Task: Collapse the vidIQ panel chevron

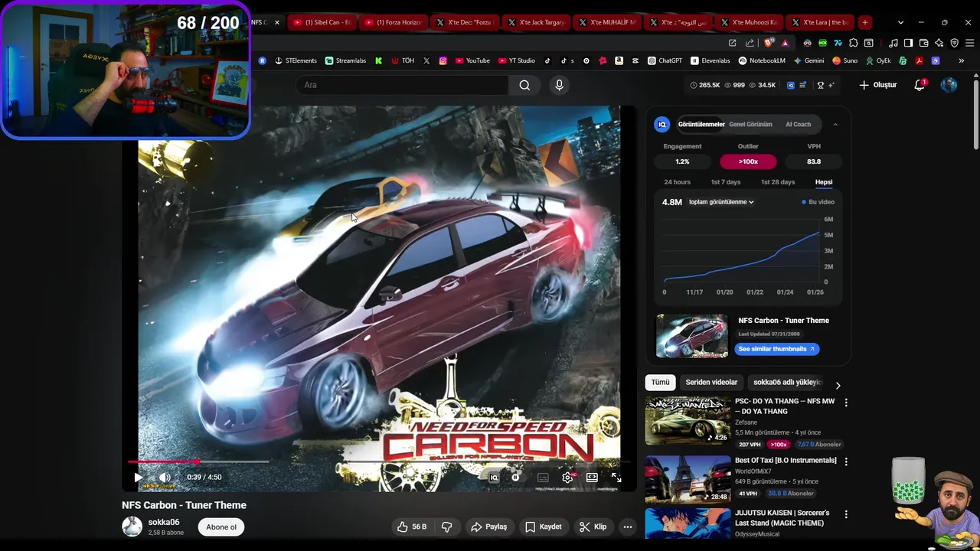Action: coord(835,124)
